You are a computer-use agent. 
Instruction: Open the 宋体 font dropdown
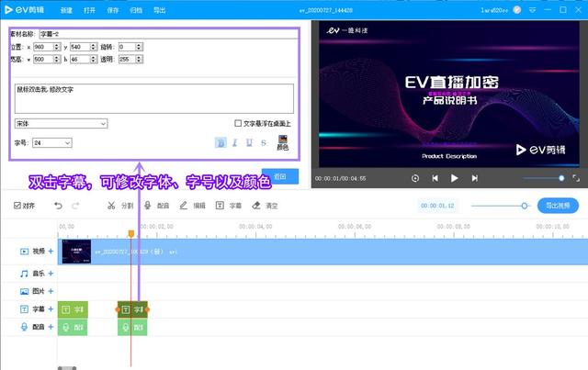pyautogui.click(x=62, y=123)
